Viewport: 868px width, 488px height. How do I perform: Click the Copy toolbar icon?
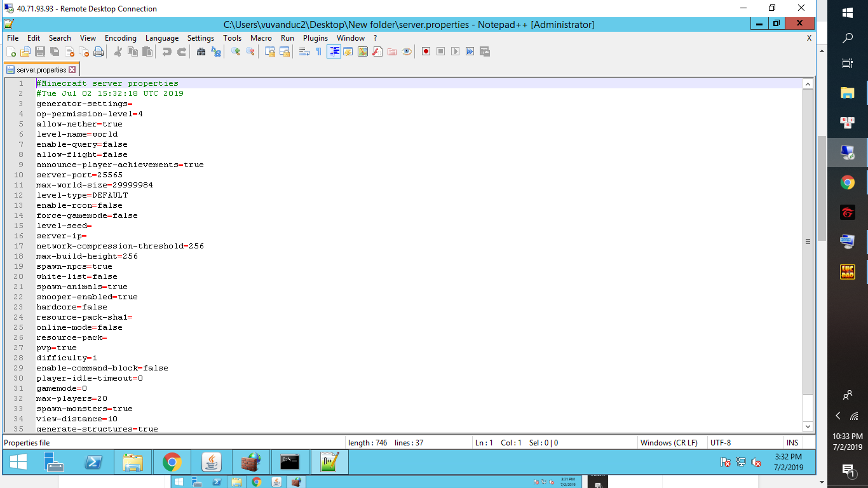[133, 51]
